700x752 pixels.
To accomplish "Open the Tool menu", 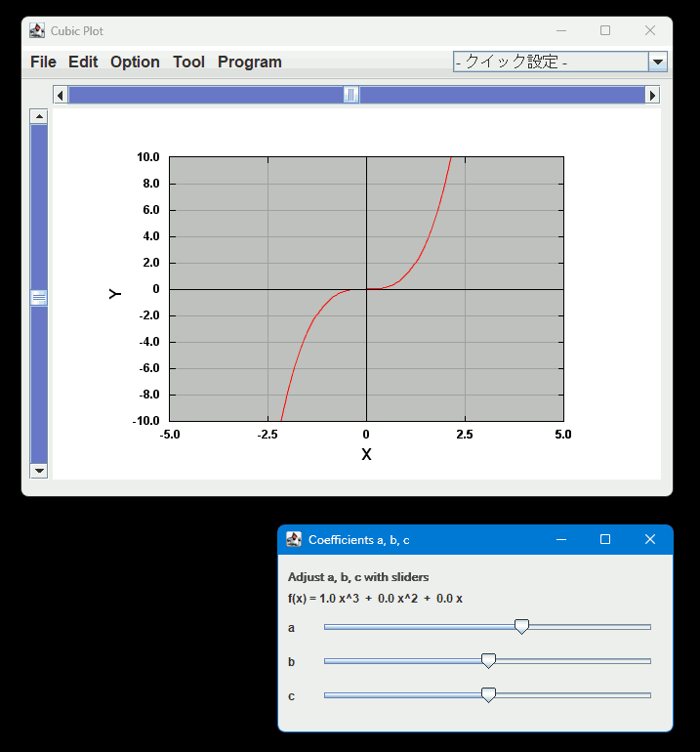I will 188,62.
